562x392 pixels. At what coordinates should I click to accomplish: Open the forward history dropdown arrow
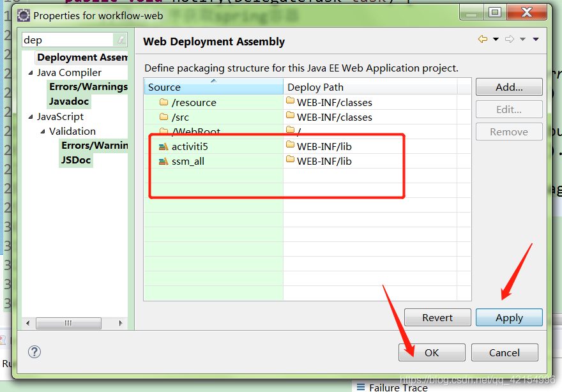[x=523, y=39]
